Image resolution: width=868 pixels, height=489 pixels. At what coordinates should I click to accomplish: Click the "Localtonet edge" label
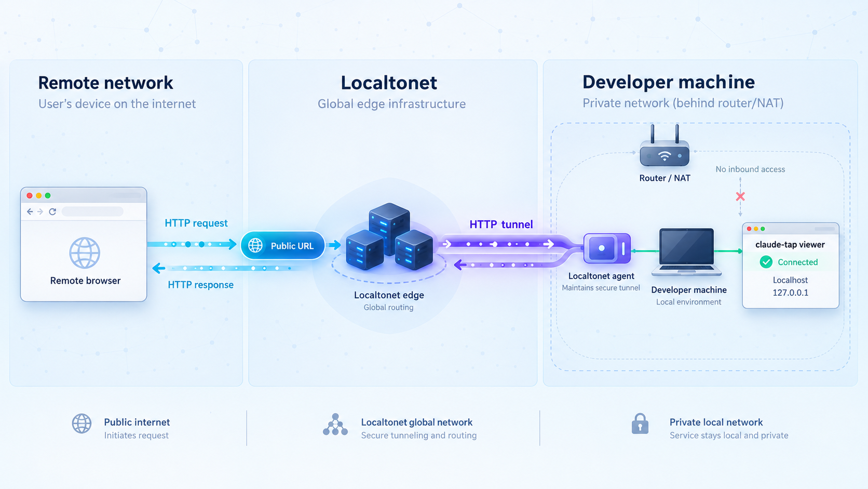pos(389,295)
